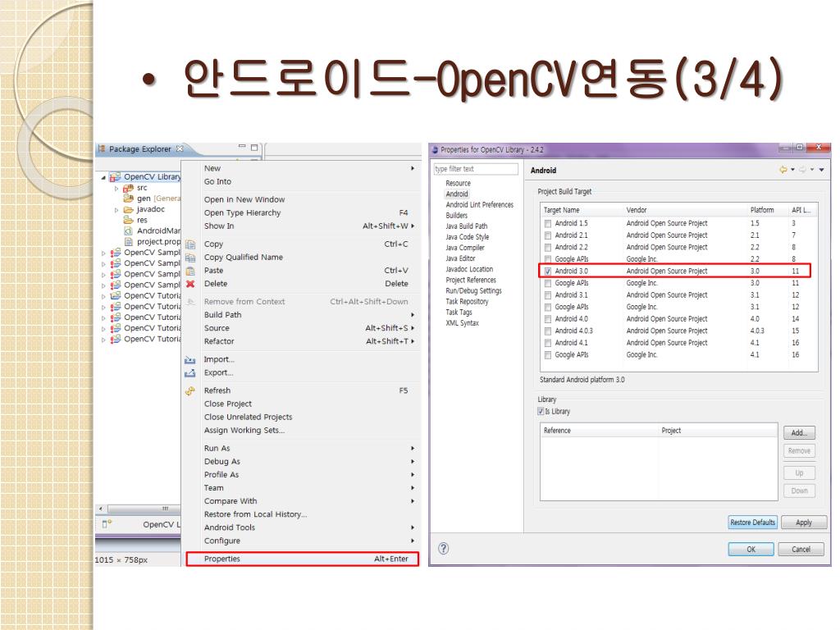The image size is (840, 630).
Task: Click the back arrow in Android properties header
Action: 783,170
